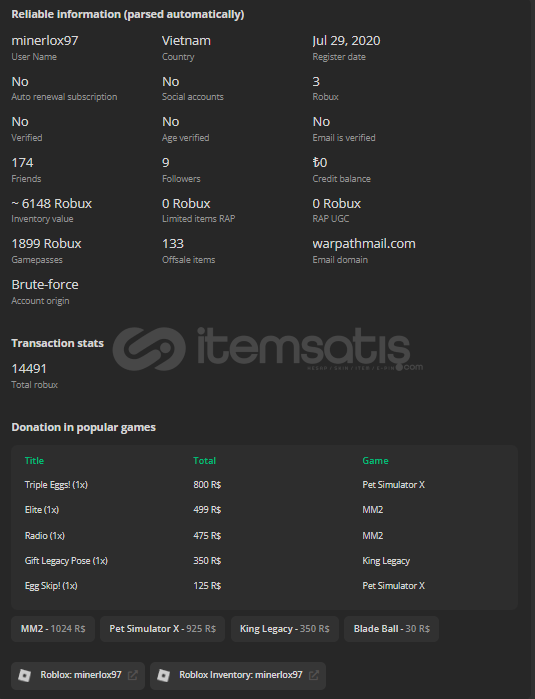Select the Triple Eggs! (1x) row
The width and height of the screenshot is (535, 699).
point(264,485)
